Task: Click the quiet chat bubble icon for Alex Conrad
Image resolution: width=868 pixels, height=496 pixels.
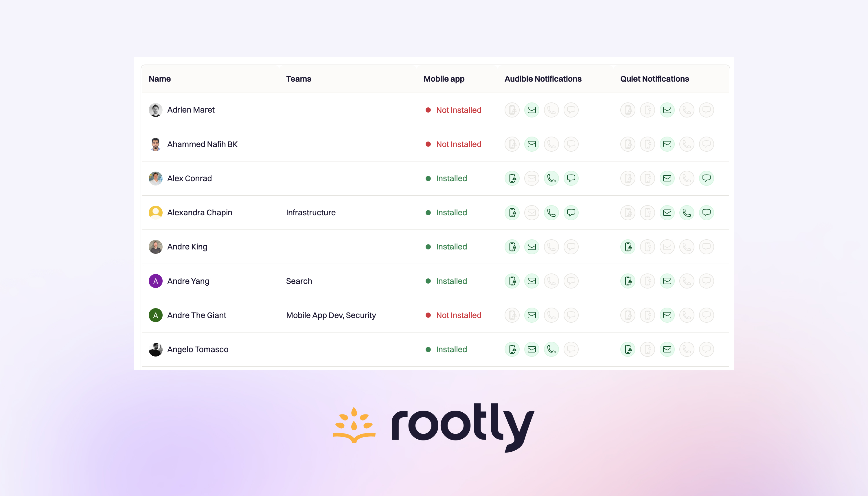Action: (706, 178)
